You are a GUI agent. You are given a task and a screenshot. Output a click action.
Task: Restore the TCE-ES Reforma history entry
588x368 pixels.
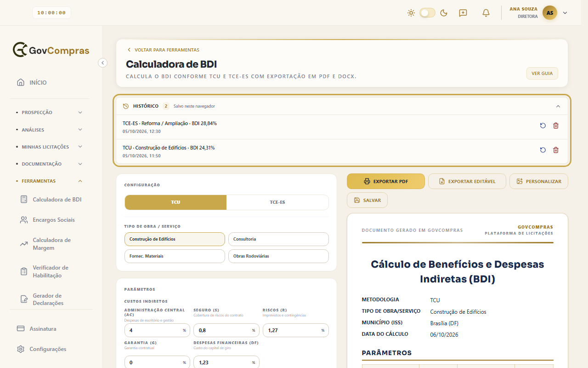(543, 126)
